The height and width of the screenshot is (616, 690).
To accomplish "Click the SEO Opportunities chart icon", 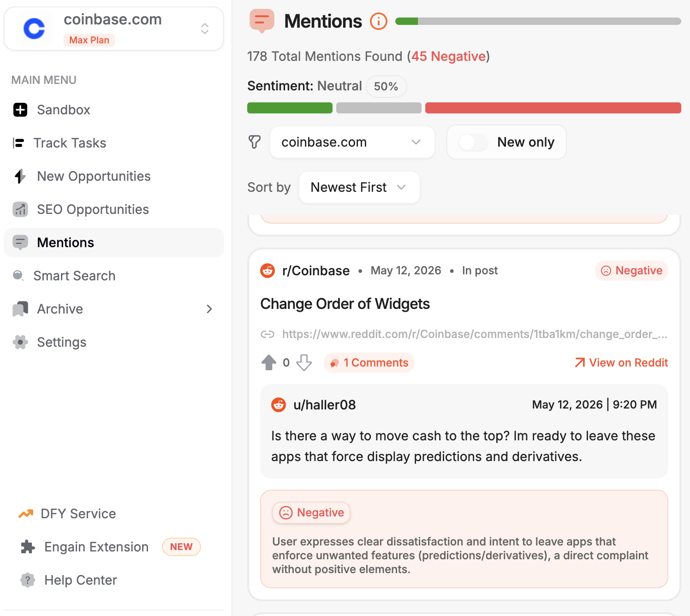I will [x=20, y=209].
